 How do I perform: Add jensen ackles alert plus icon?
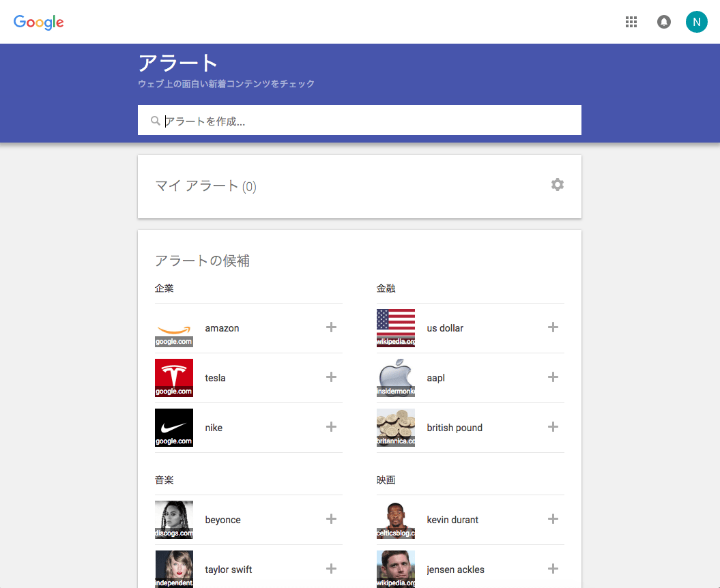coord(553,569)
